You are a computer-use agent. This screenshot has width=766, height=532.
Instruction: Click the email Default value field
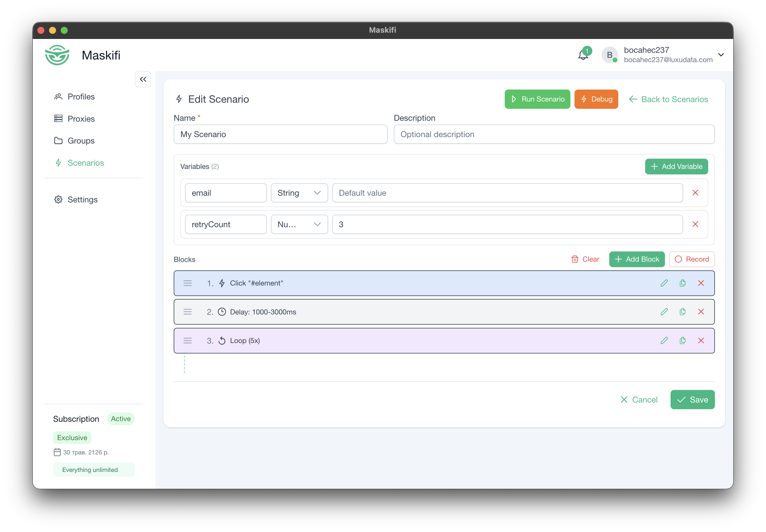pos(507,193)
